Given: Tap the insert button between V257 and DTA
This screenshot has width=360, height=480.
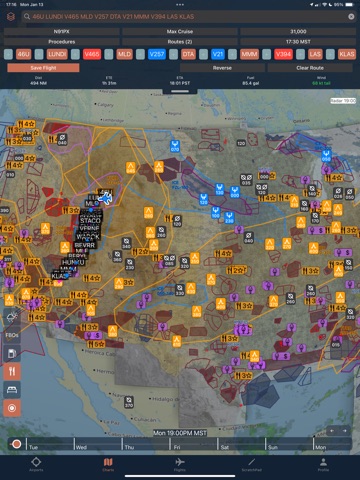Looking at the screenshot, I should pos(173,54).
